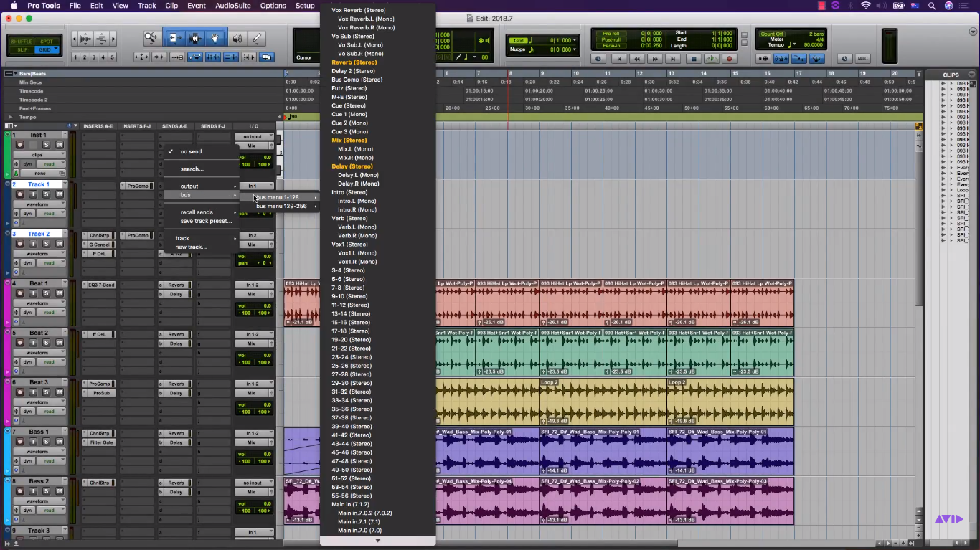Click Return to Zero transport button
980x550 pixels.
point(619,59)
